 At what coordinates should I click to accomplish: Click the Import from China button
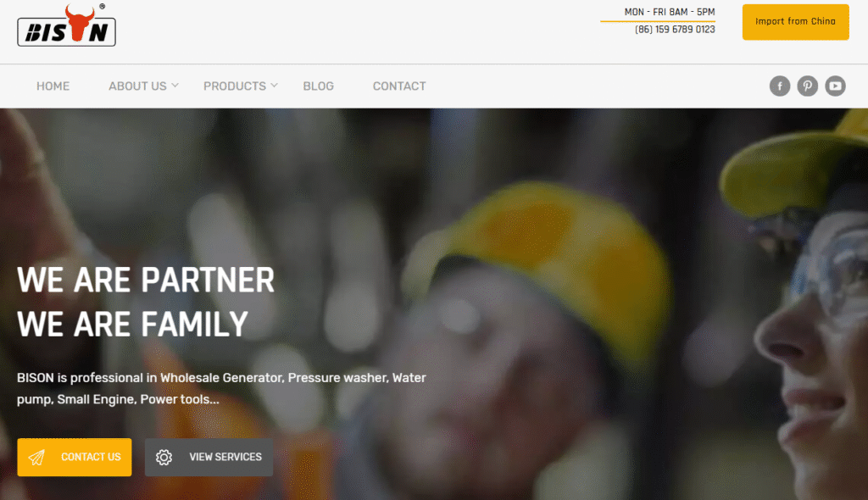point(795,21)
